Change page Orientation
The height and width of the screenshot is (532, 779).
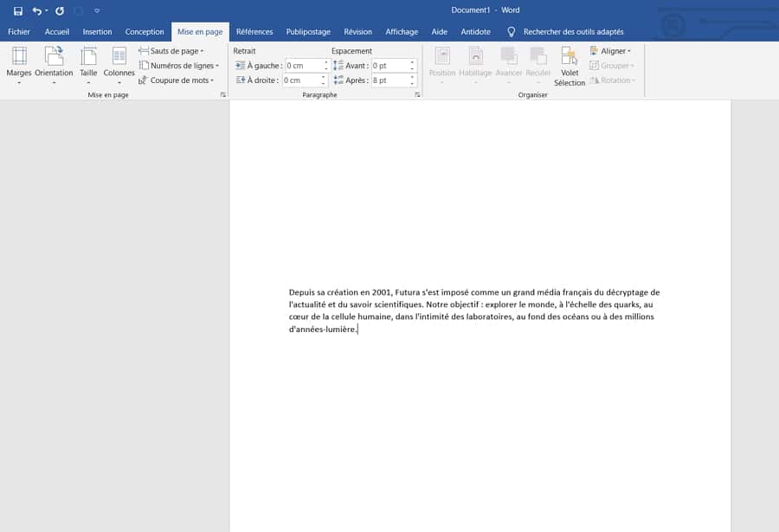coord(54,65)
